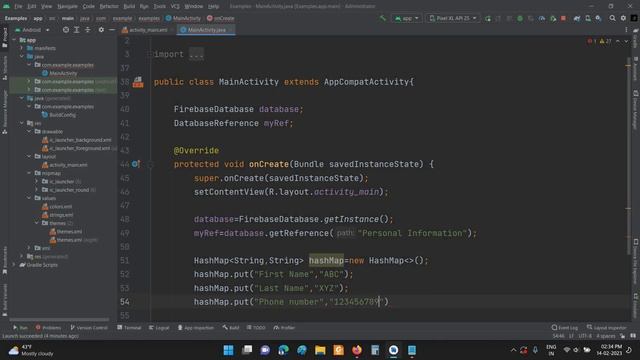Click the green Debug app bug icon
This screenshot has width=640, height=360.
point(520,18)
